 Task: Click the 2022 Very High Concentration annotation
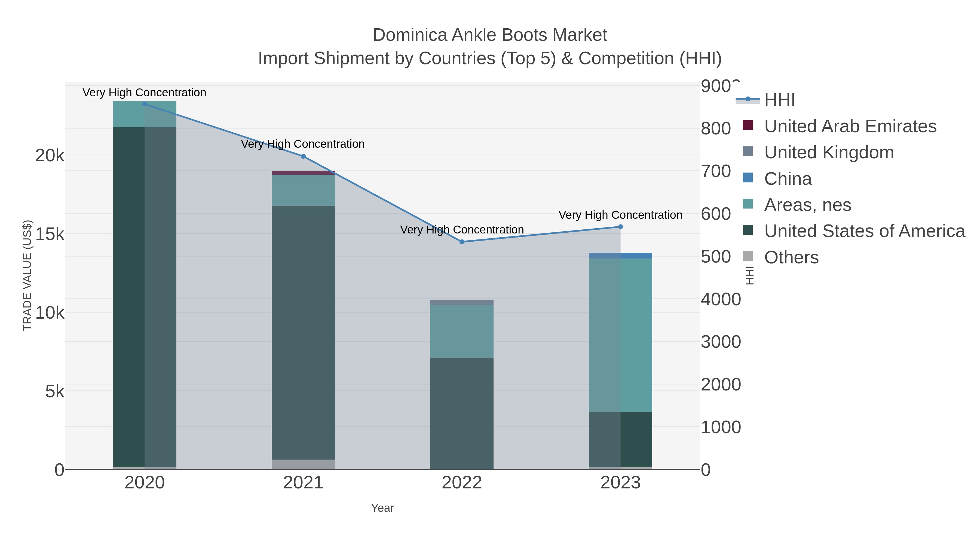pos(462,230)
